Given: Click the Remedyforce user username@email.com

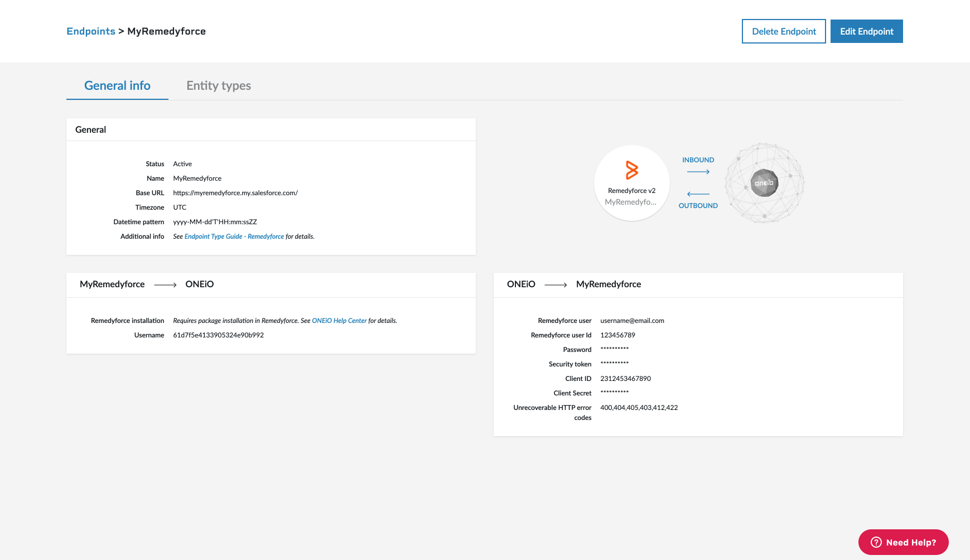Looking at the screenshot, I should tap(632, 321).
